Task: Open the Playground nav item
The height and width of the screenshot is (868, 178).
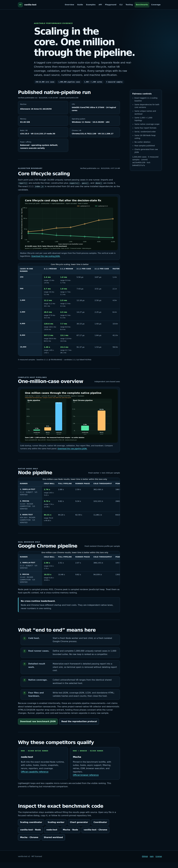Action: (111, 5)
